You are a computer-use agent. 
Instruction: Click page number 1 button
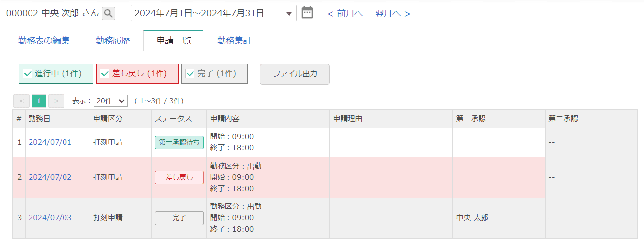pos(39,101)
